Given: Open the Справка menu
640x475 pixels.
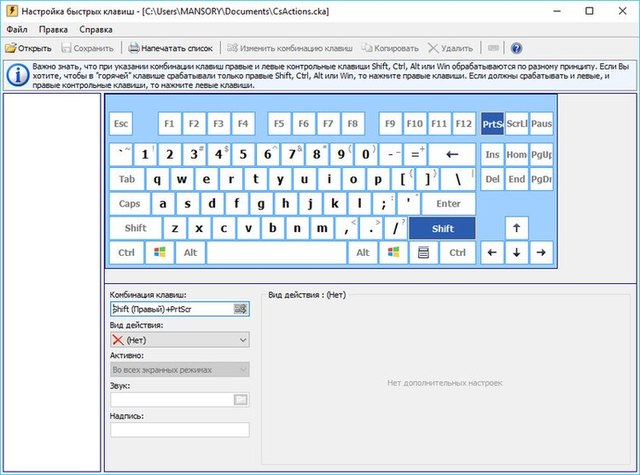Looking at the screenshot, I should tap(95, 29).
